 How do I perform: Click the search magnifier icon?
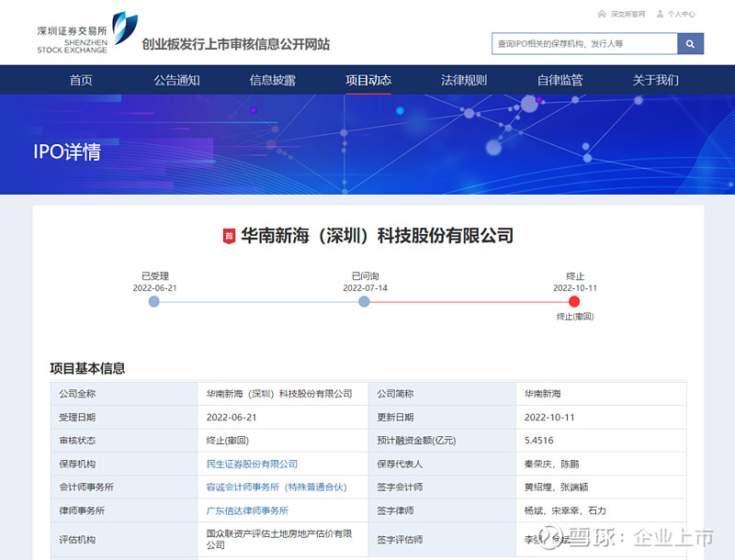[690, 43]
